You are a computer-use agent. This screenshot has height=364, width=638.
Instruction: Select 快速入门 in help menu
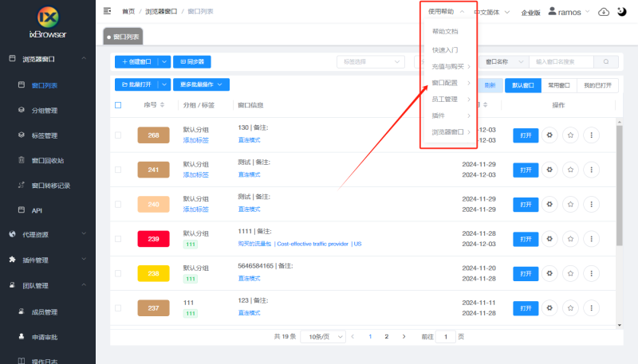click(x=445, y=50)
